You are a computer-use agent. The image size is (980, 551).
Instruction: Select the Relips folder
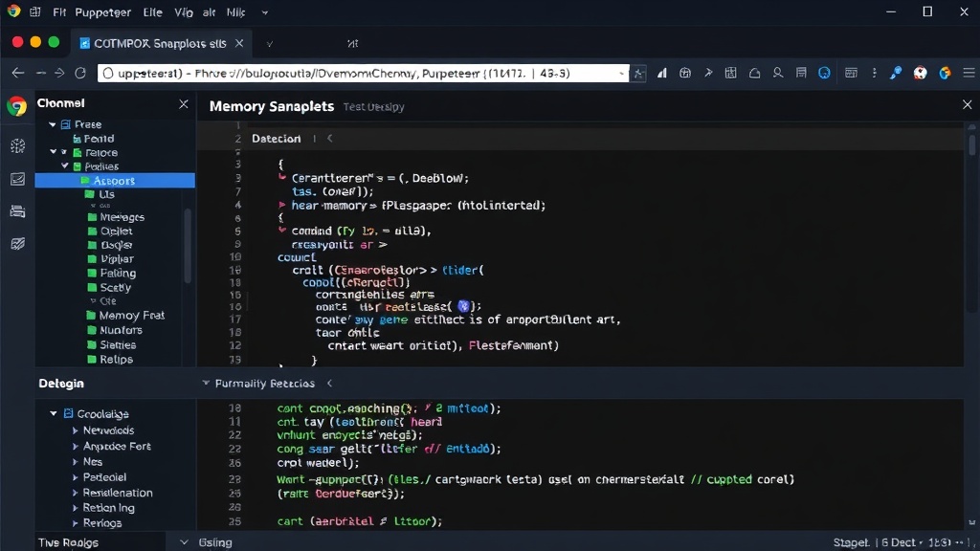tap(110, 360)
